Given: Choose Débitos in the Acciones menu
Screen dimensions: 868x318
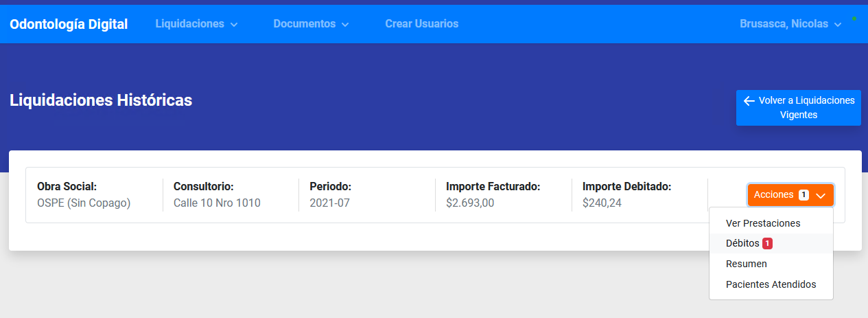Looking at the screenshot, I should click(742, 243).
